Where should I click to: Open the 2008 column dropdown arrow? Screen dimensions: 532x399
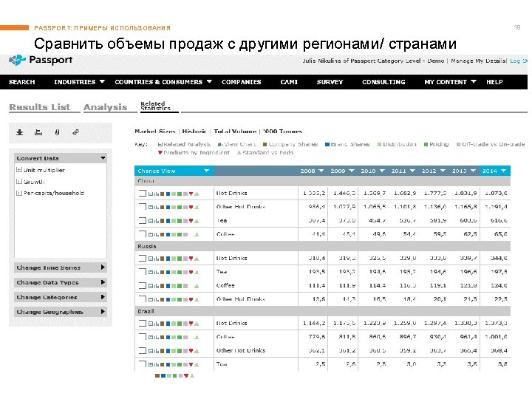(x=321, y=171)
